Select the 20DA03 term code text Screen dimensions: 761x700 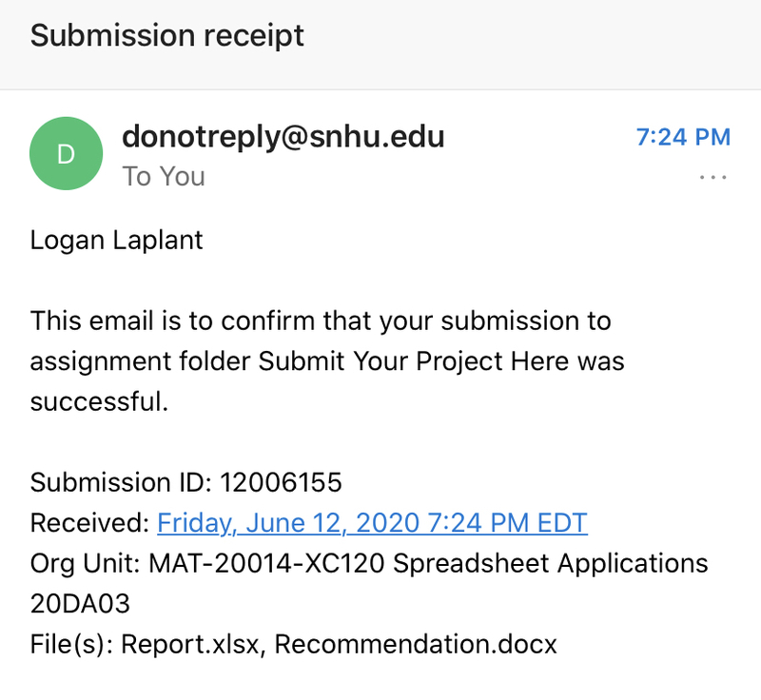pos(80,604)
